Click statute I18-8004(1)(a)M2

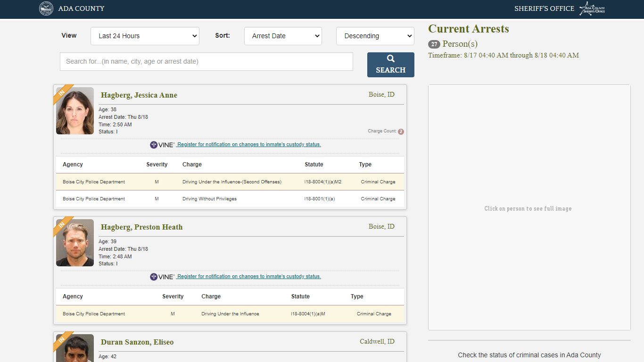[323, 182]
